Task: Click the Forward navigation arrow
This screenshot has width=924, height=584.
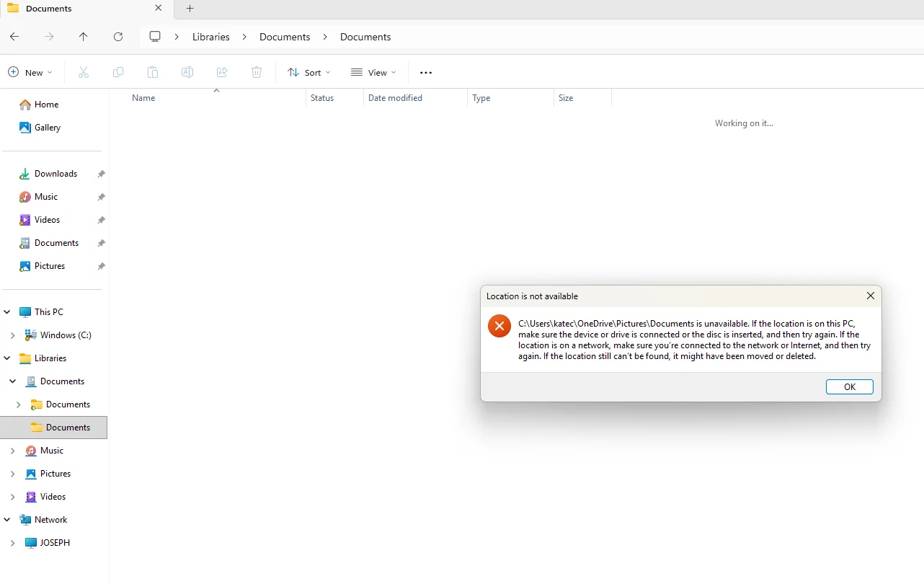Action: (x=49, y=37)
